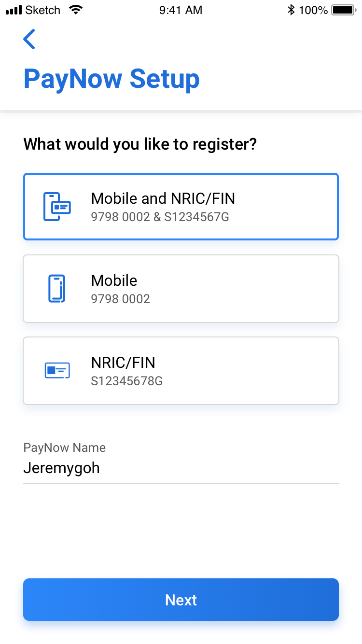Click the NRIC ID card icon
Screen dimensions: 362x644
[x=57, y=371]
